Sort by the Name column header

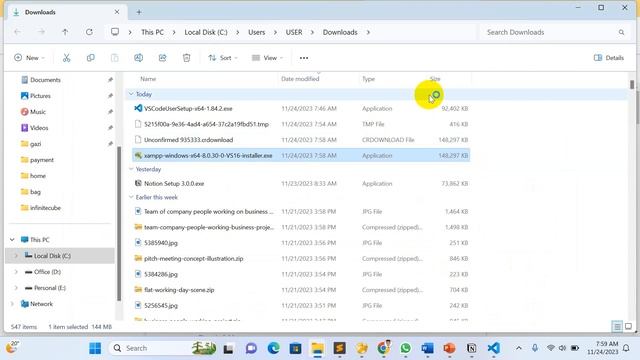[148, 79]
